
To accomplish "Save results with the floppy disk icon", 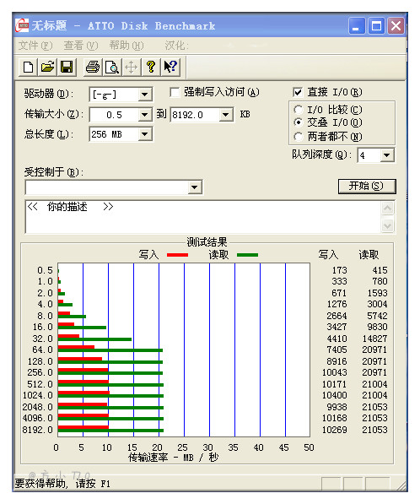I will 67,68.
